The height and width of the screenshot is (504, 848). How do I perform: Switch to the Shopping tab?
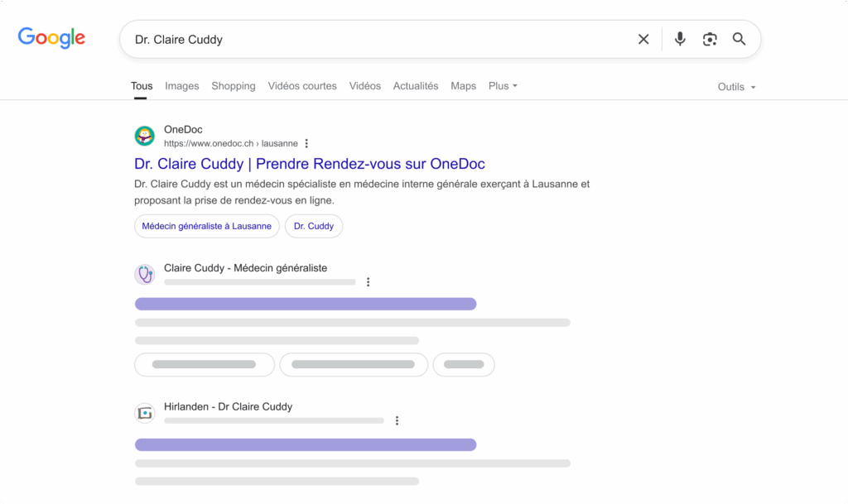coord(233,86)
